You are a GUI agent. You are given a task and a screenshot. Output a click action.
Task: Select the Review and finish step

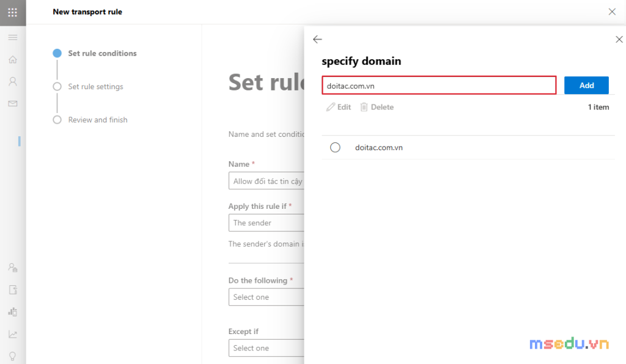tap(90, 120)
